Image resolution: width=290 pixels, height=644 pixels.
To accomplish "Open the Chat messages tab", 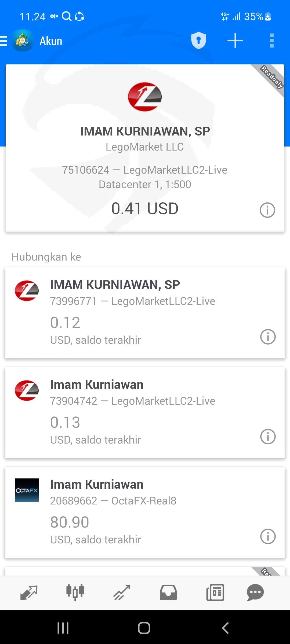I will tap(255, 592).
